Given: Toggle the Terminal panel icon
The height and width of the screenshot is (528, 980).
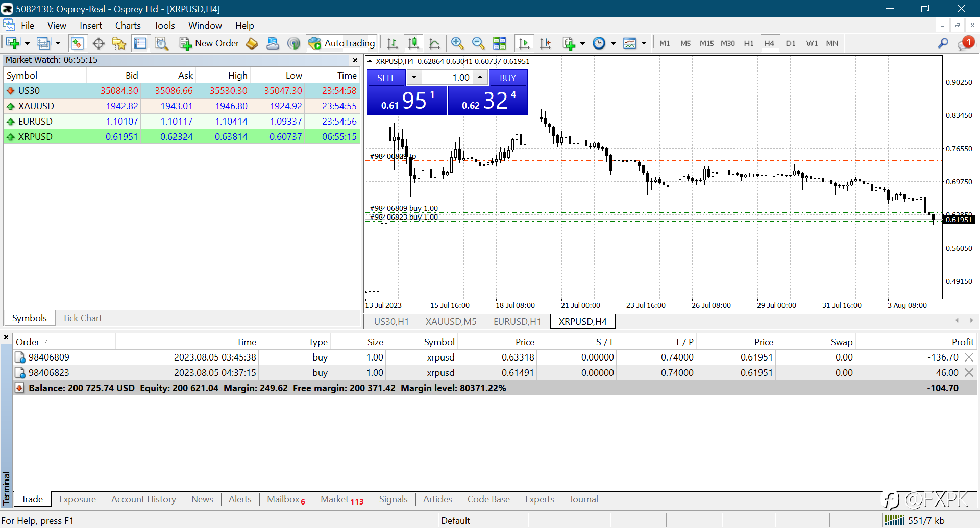Looking at the screenshot, I should pyautogui.click(x=140, y=43).
